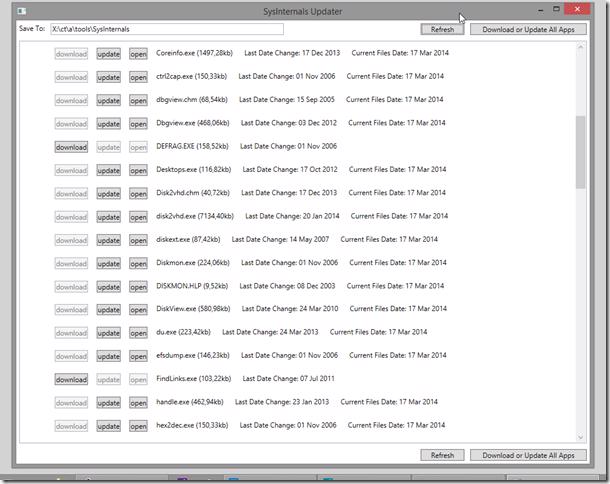Open Disk2vhd.chm
The width and height of the screenshot is (610, 484).
(x=138, y=194)
